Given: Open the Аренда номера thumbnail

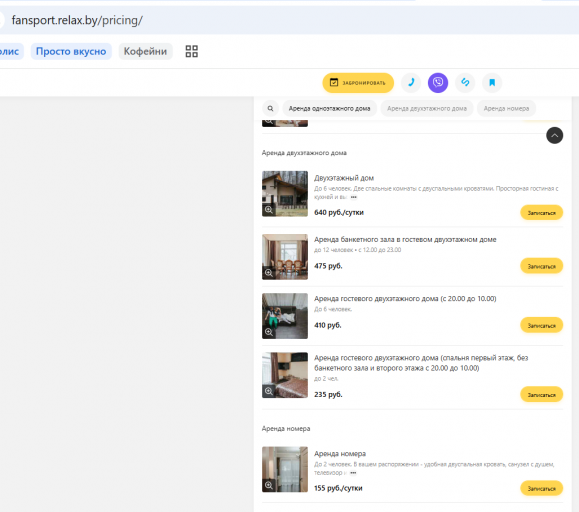Looking at the screenshot, I should click(x=285, y=469).
